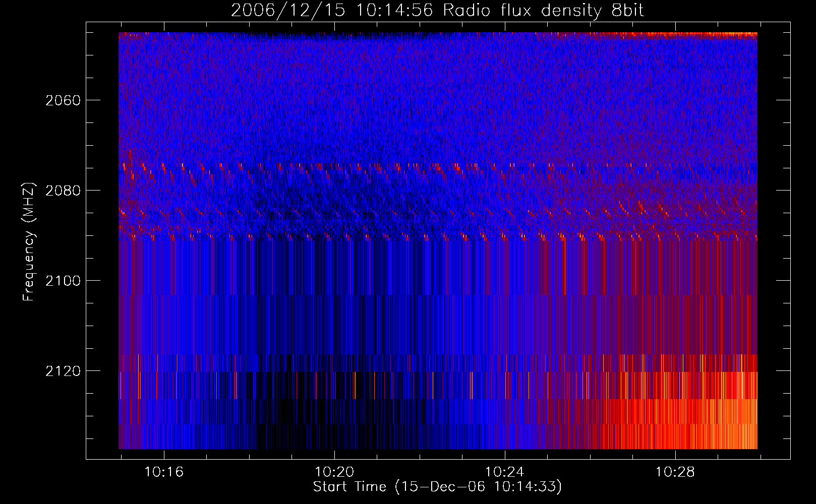Screen dimensions: 816x504
Task: Click the plot title '2006/12/15 10:14:56 Radio flux density 8bit'
Action: coord(437,10)
